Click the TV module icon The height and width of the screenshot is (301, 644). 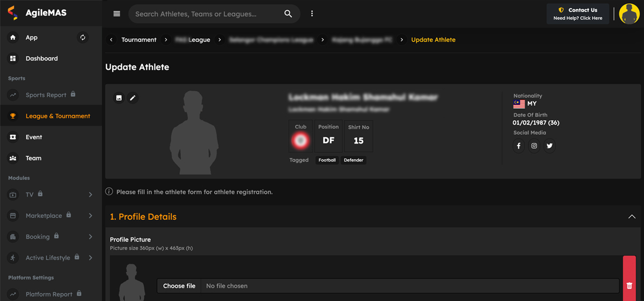13,195
